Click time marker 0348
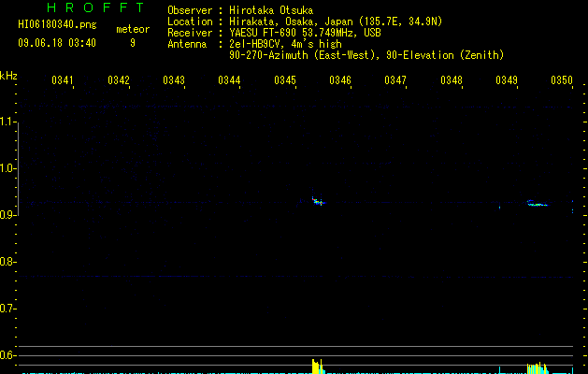This screenshot has height=374, width=588. point(452,80)
